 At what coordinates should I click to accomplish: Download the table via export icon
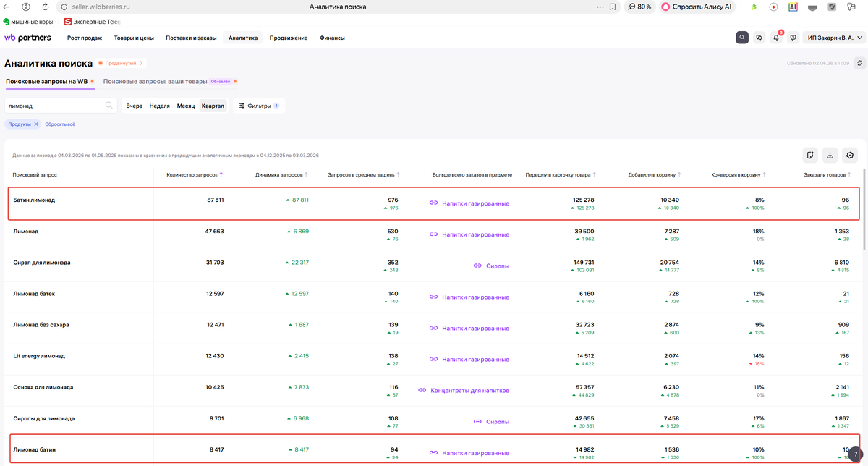(x=830, y=155)
